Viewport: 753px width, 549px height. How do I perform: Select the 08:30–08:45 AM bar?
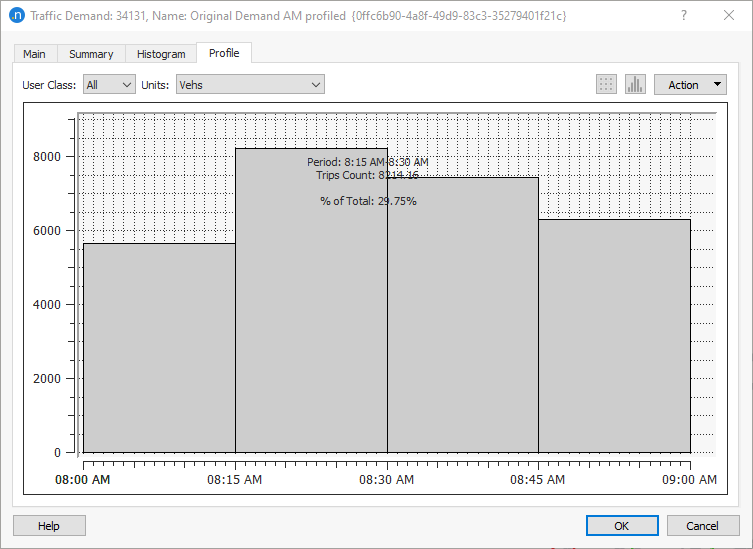pyautogui.click(x=463, y=315)
